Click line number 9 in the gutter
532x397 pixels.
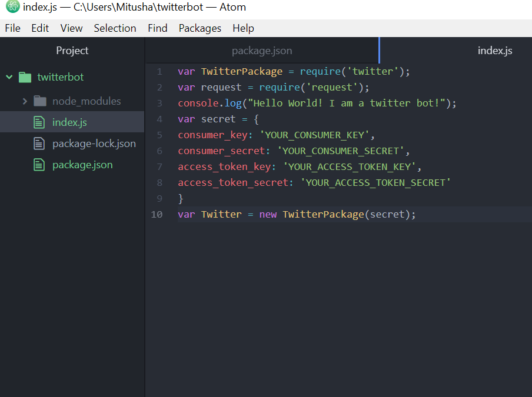click(x=159, y=199)
